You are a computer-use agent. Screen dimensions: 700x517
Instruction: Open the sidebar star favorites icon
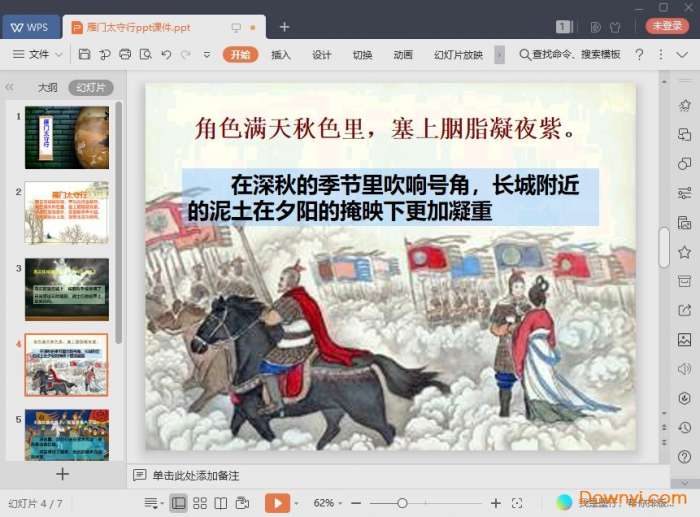pyautogui.click(x=684, y=252)
